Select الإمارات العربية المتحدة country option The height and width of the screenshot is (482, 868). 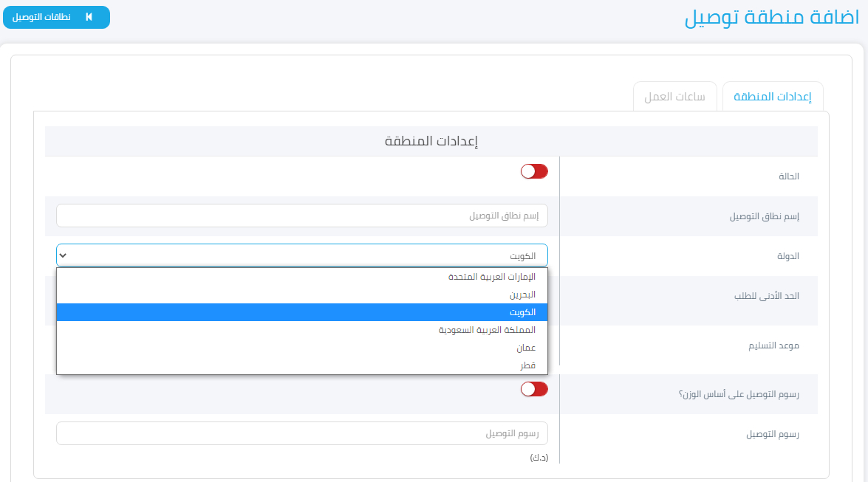(x=301, y=275)
